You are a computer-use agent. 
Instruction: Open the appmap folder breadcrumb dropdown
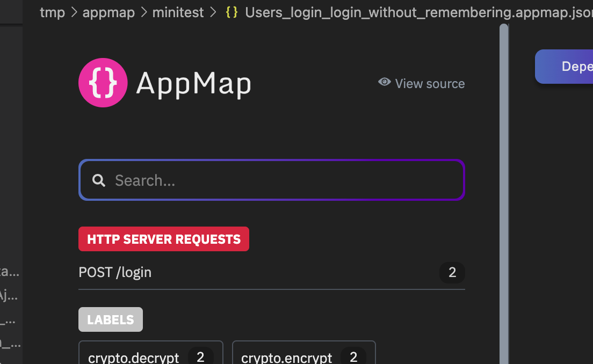pos(109,12)
